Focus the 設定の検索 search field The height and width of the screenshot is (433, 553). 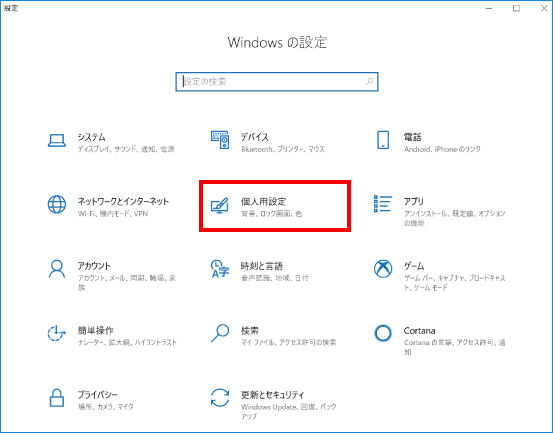[277, 82]
